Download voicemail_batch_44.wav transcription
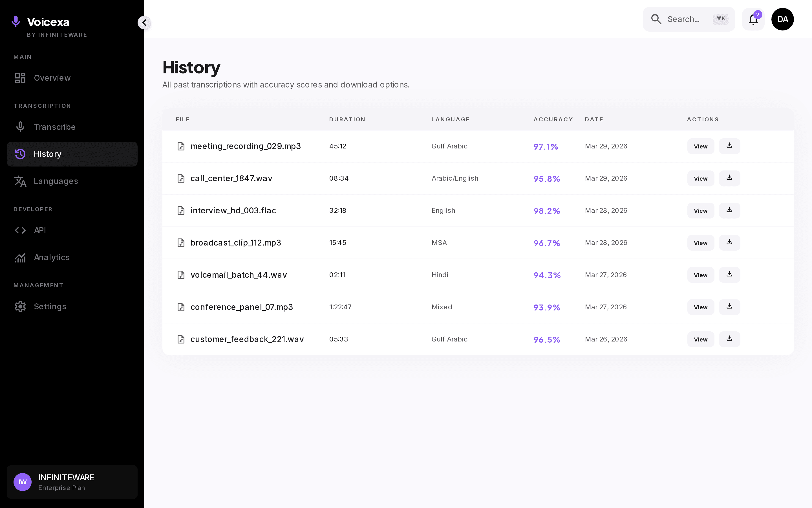Screen dimensions: 812x508 coord(729,275)
